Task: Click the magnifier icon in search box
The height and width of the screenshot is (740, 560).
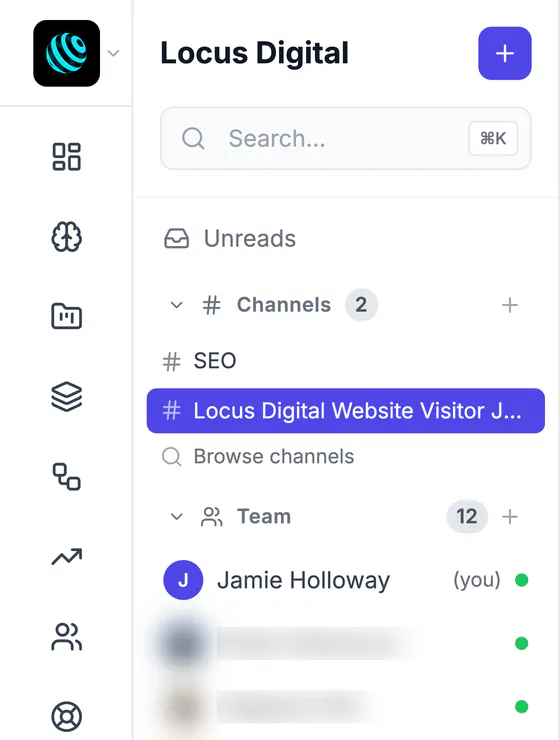Action: pyautogui.click(x=193, y=138)
